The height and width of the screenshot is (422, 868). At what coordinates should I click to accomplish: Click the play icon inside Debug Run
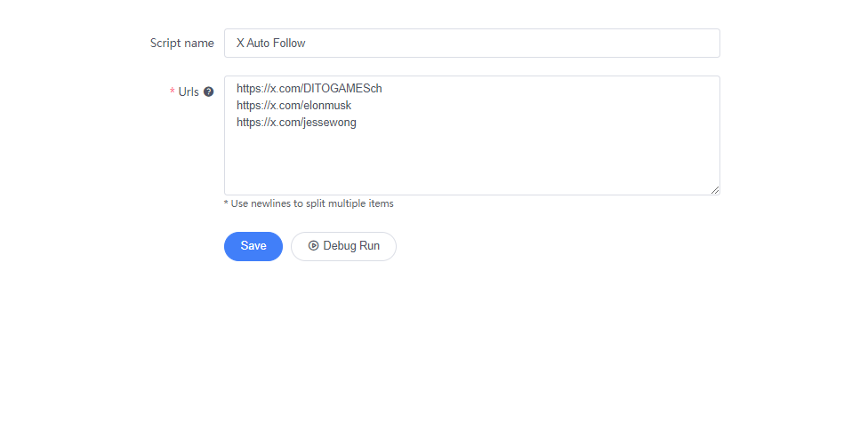coord(313,245)
